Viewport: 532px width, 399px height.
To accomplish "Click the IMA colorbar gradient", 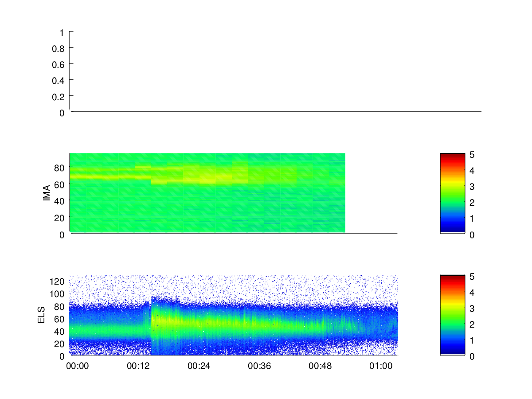I will [x=453, y=193].
